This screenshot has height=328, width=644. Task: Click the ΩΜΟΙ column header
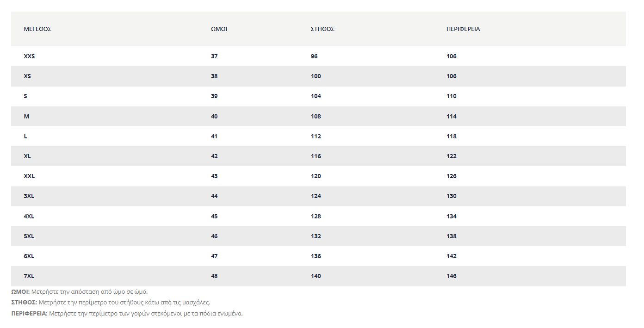point(219,29)
